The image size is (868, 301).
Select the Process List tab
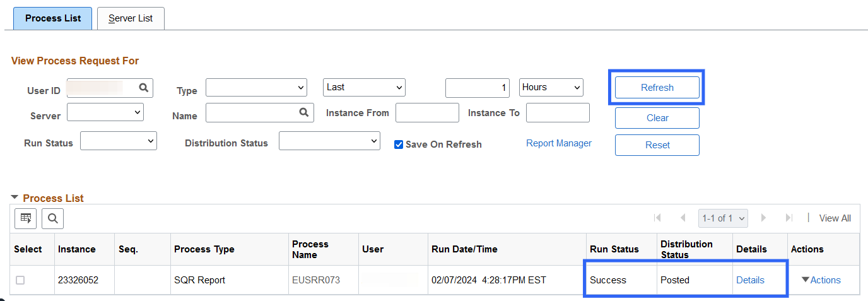[53, 18]
